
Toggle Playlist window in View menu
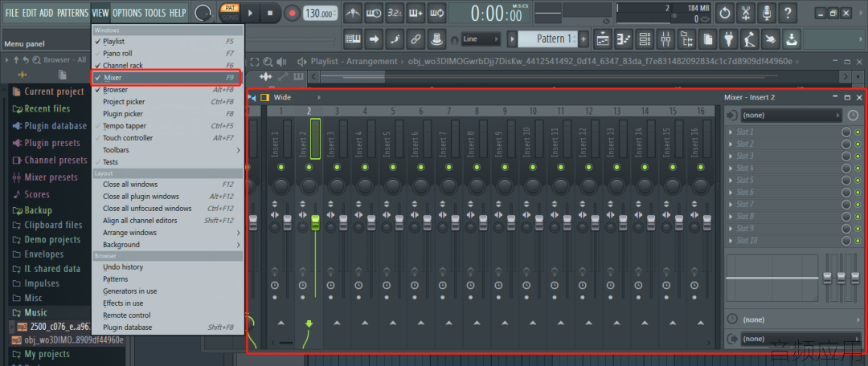(166, 42)
